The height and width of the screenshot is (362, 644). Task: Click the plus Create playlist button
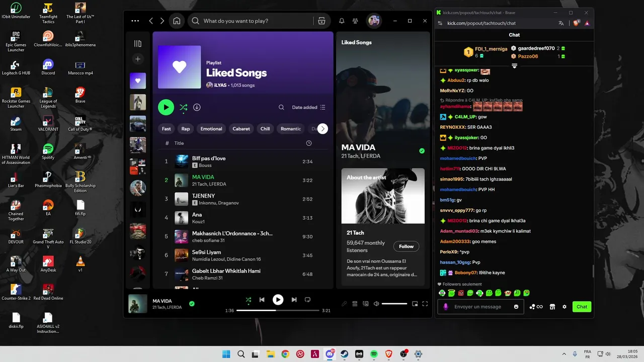(138, 59)
